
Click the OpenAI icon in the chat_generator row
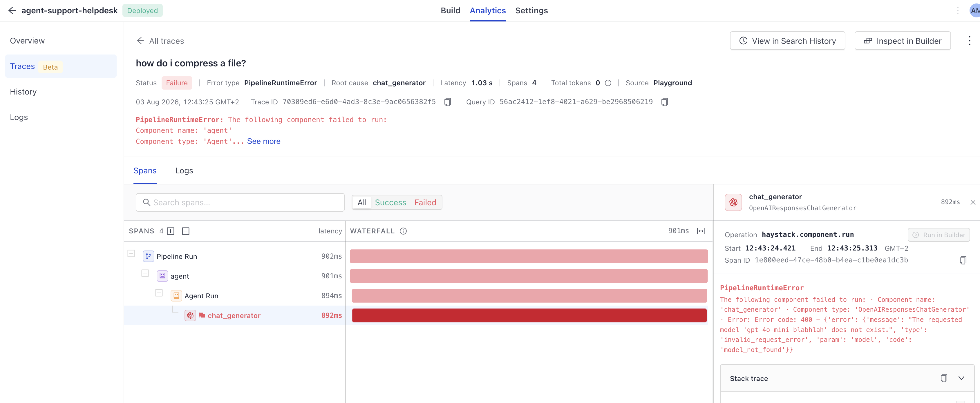(x=190, y=315)
